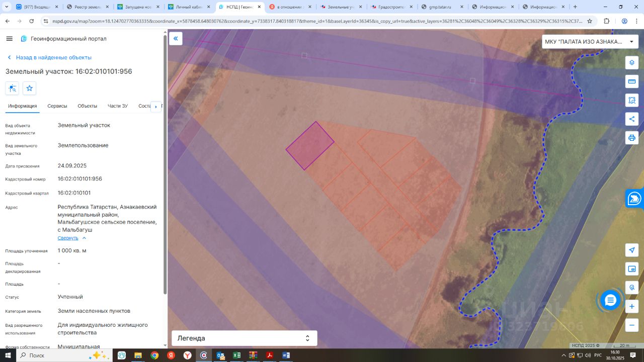Open a new browser tab
The width and height of the screenshot is (644, 362).
point(575,7)
